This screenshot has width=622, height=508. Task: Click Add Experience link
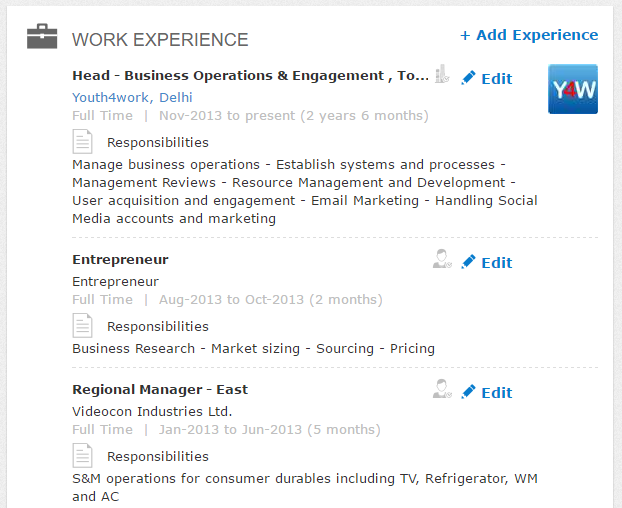(x=529, y=35)
